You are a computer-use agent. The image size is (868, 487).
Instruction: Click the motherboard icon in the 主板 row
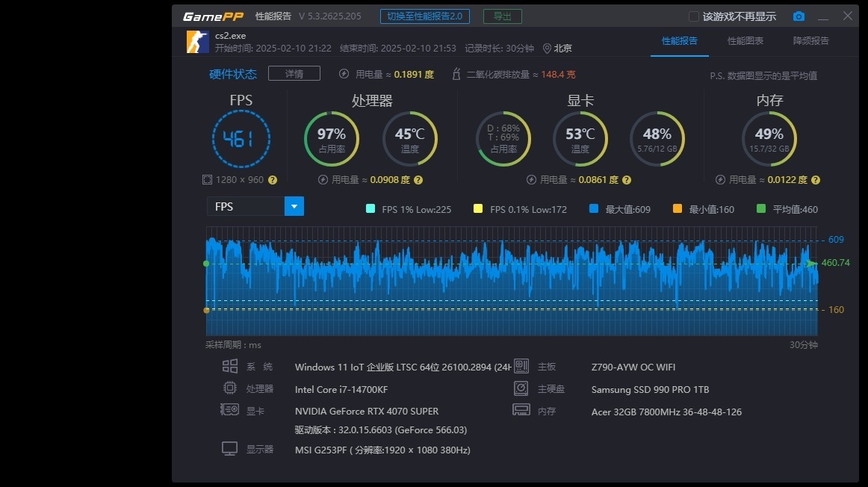[521, 366]
